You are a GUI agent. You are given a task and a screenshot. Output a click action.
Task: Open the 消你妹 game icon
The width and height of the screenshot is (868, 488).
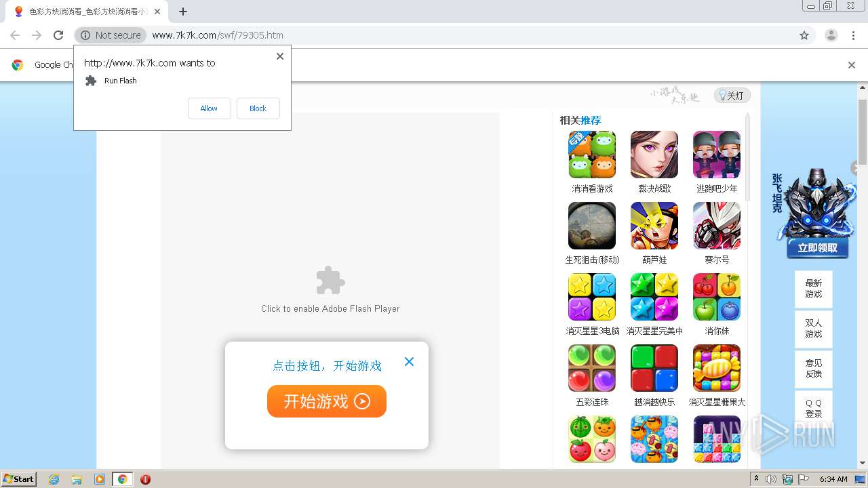717,297
